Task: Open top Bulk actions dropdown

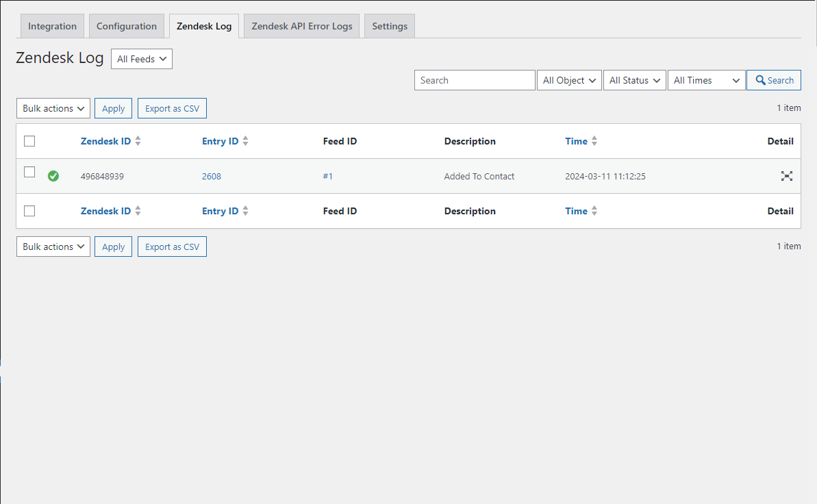Action: tap(53, 108)
